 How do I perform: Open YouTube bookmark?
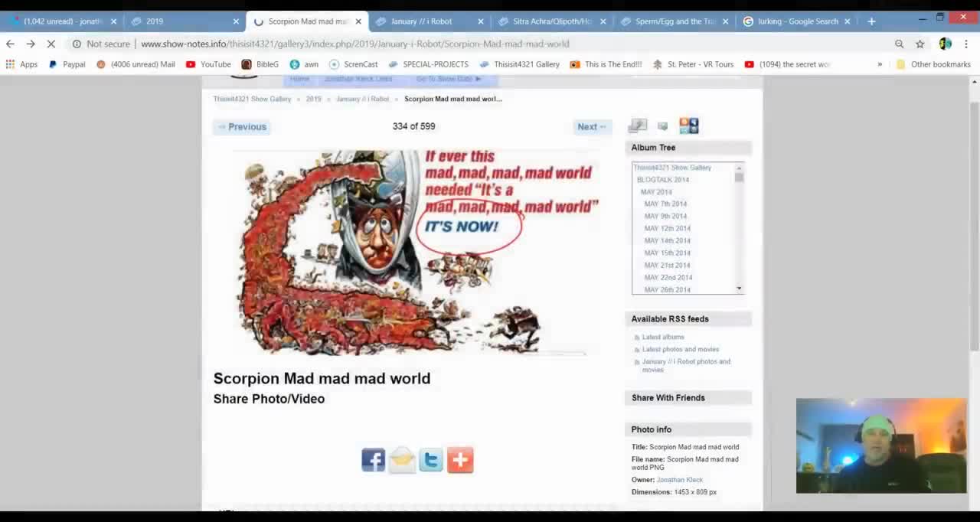pyautogui.click(x=208, y=64)
